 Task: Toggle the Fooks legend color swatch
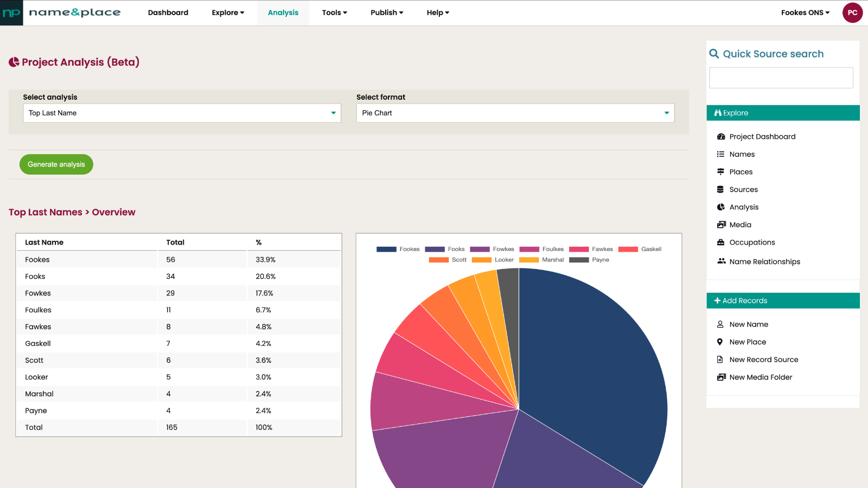[435, 249]
